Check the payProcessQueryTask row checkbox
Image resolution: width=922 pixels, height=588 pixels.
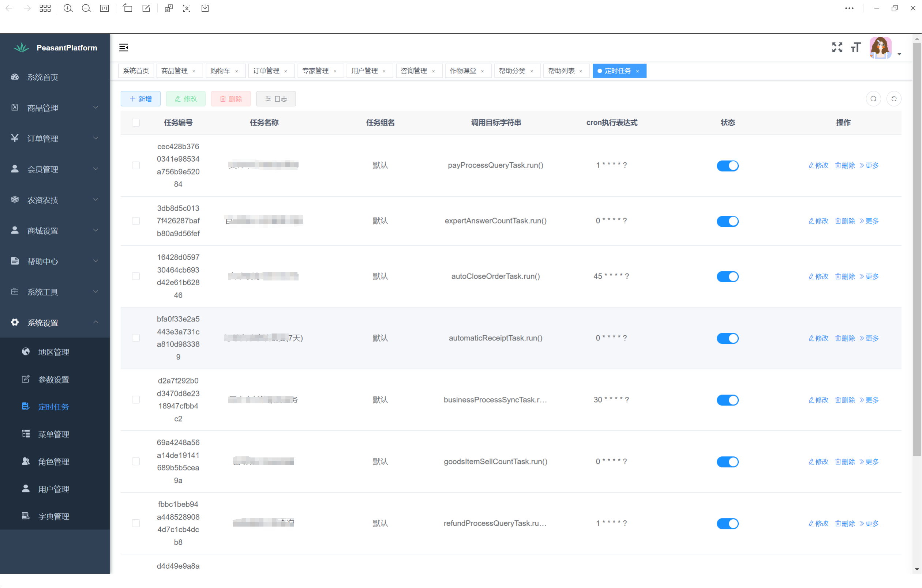coord(136,165)
